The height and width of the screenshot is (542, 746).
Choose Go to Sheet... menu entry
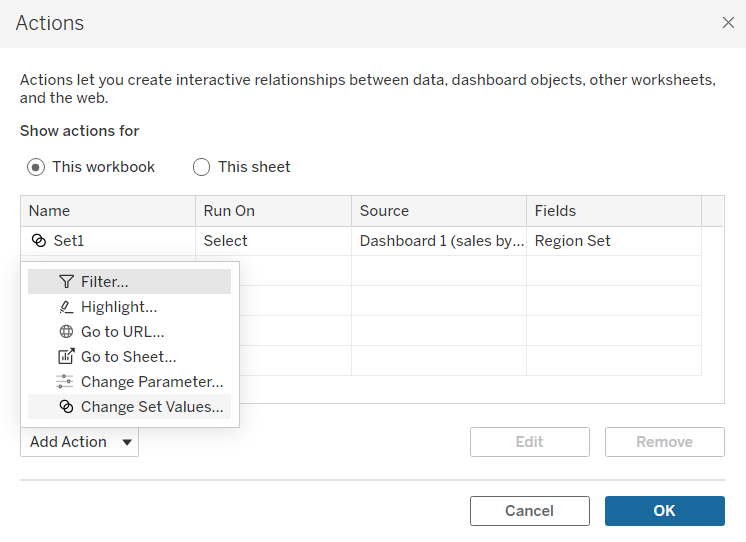click(128, 357)
